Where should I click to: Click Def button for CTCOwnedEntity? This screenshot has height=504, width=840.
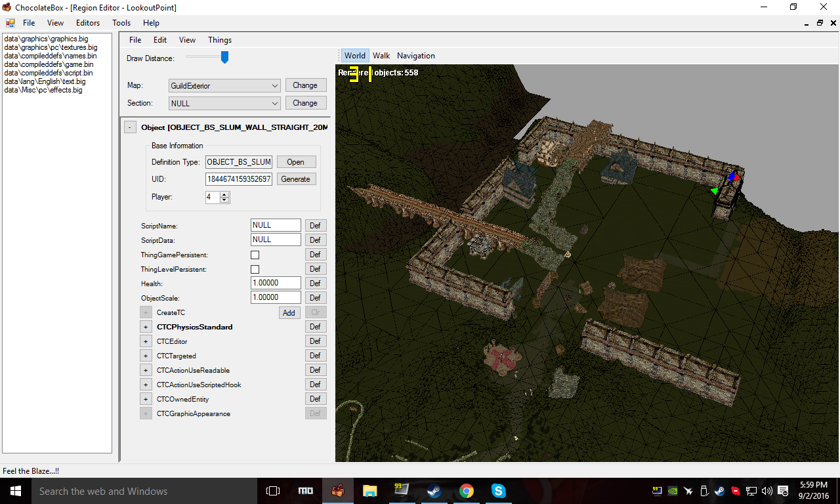[x=316, y=399]
